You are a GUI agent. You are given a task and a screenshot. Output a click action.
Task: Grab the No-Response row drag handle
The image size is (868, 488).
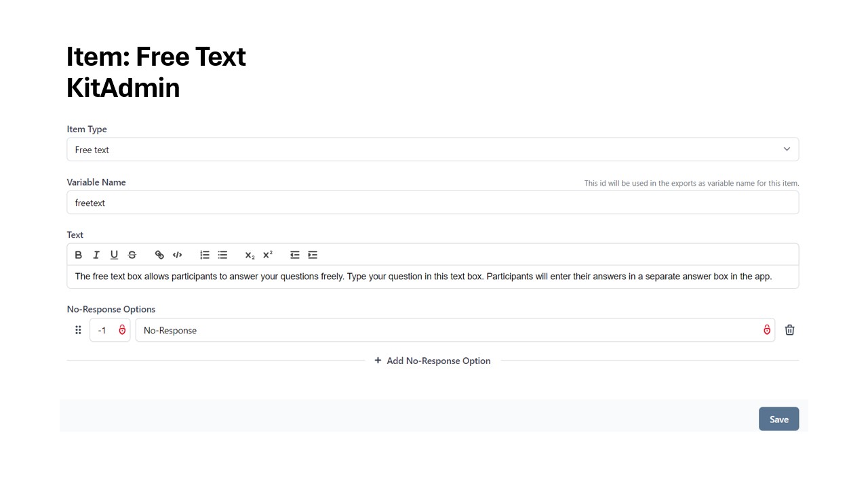(x=78, y=330)
